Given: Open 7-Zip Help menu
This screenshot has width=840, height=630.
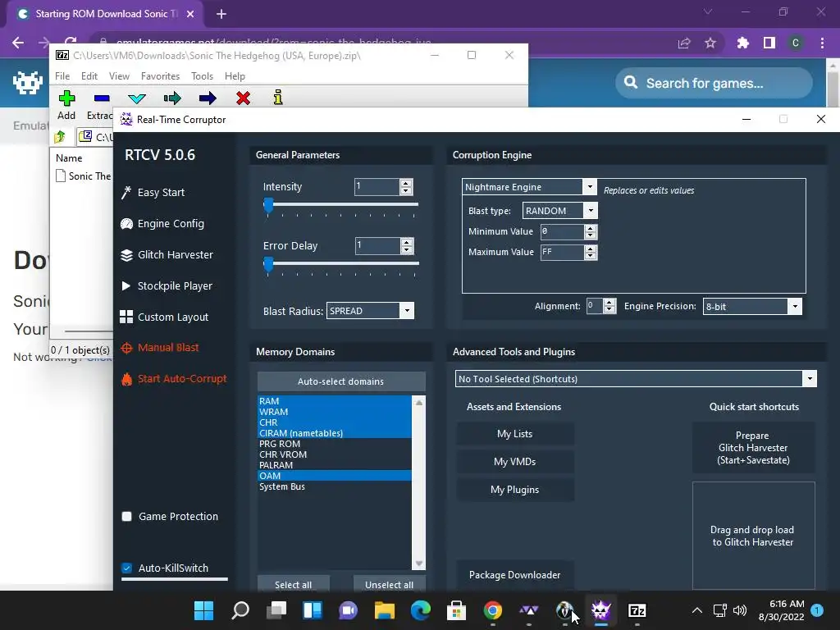Looking at the screenshot, I should [235, 76].
